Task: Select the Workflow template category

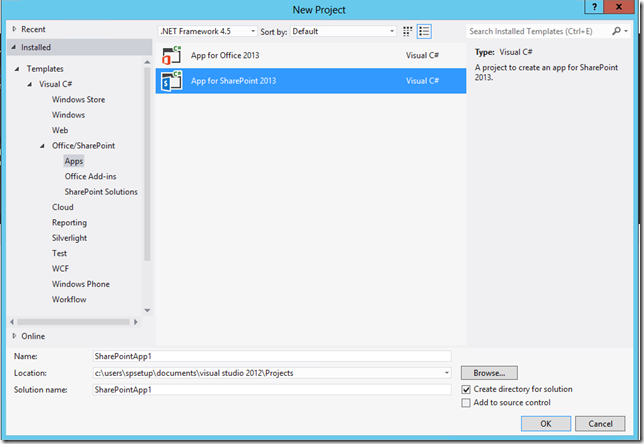Action: click(69, 299)
